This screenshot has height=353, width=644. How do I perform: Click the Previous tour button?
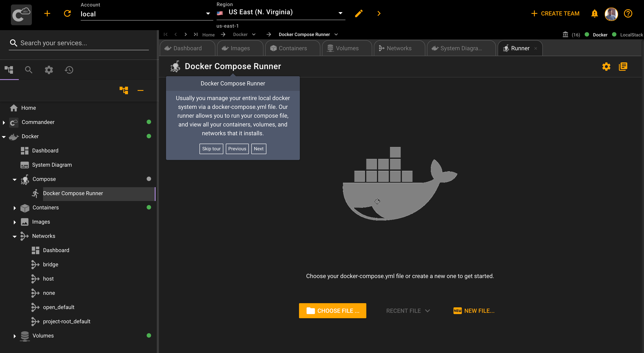[x=237, y=149]
